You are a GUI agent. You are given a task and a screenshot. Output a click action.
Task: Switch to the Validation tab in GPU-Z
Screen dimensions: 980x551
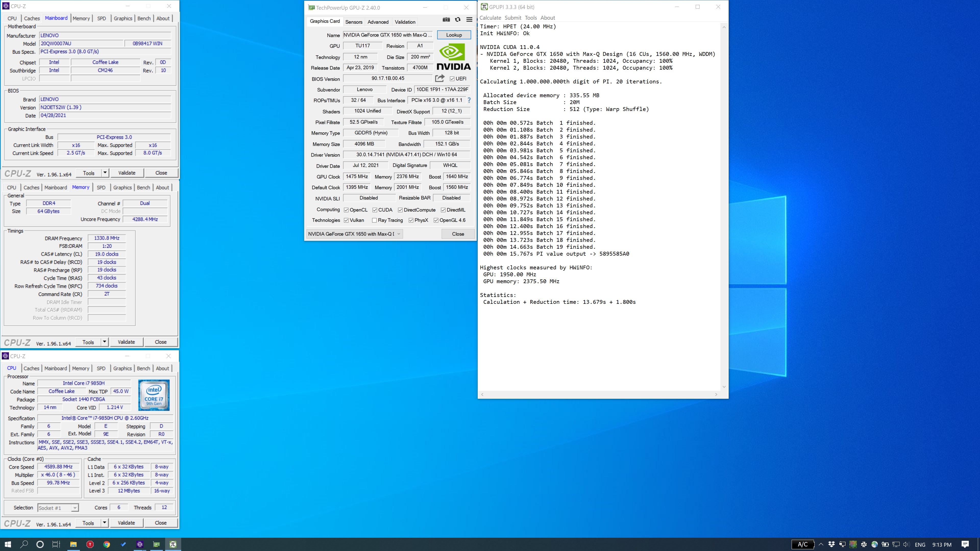click(405, 22)
